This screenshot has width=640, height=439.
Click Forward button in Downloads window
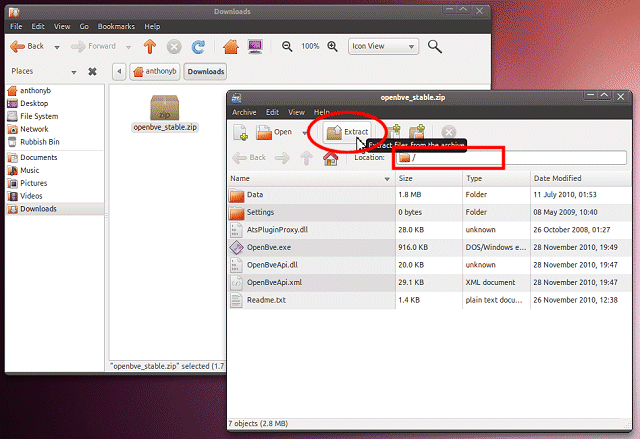[93, 47]
